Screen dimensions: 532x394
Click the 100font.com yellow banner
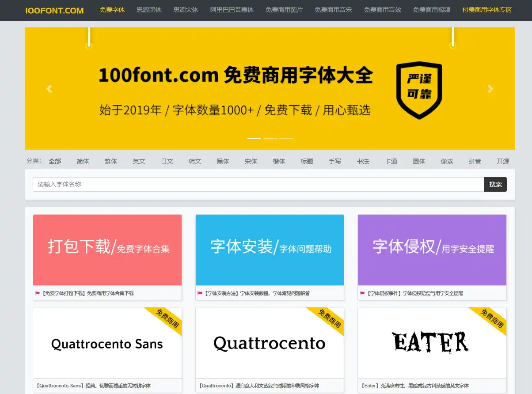coord(270,88)
